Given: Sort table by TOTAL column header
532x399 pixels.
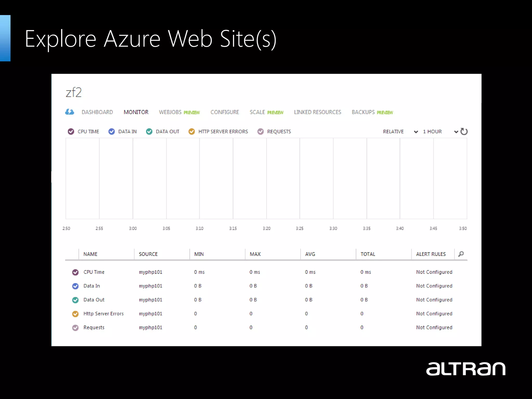Looking at the screenshot, I should 368,254.
